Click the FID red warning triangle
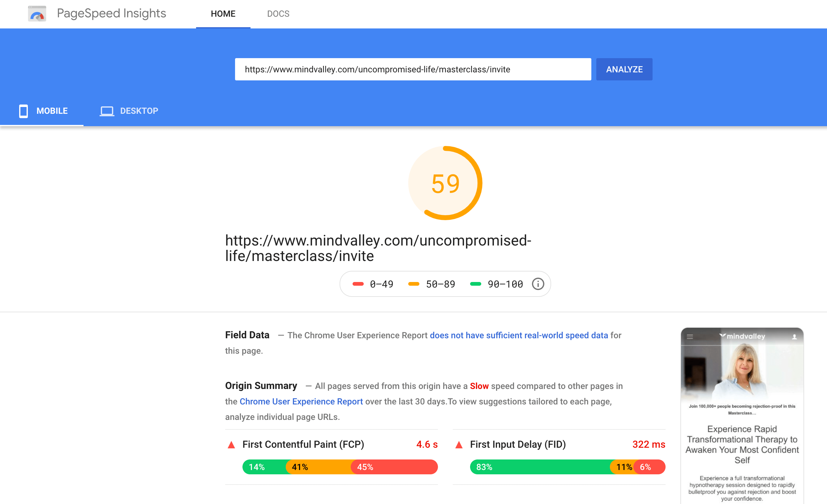827x504 pixels. coord(459,445)
